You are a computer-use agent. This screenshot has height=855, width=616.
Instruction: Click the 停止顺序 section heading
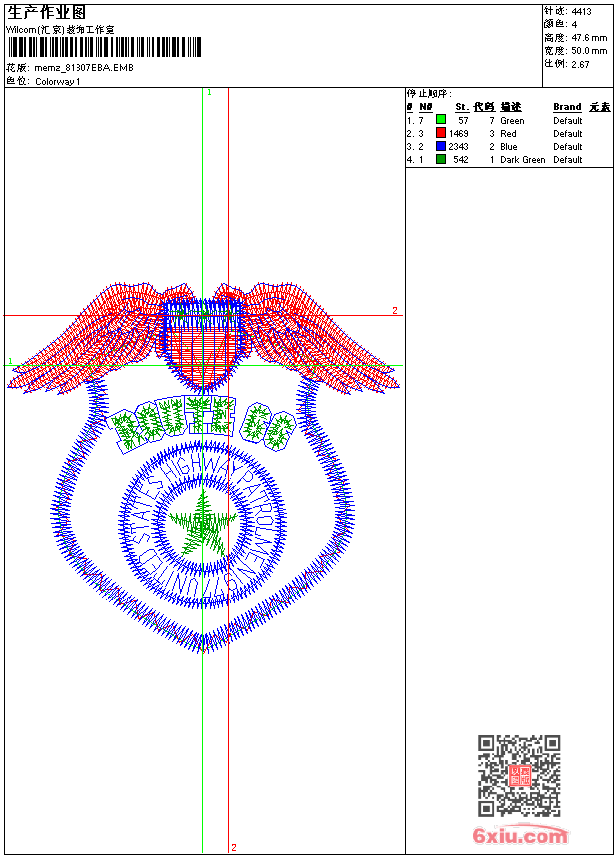click(429, 94)
